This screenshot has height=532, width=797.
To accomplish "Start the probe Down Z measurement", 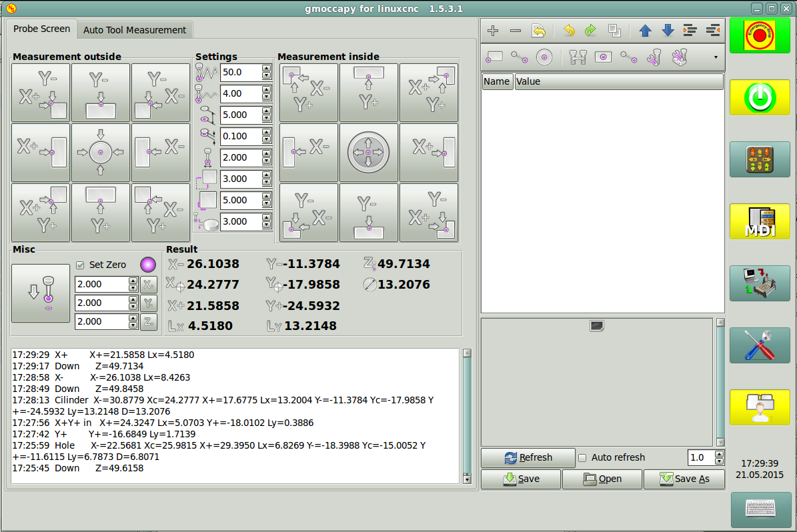I will point(41,293).
